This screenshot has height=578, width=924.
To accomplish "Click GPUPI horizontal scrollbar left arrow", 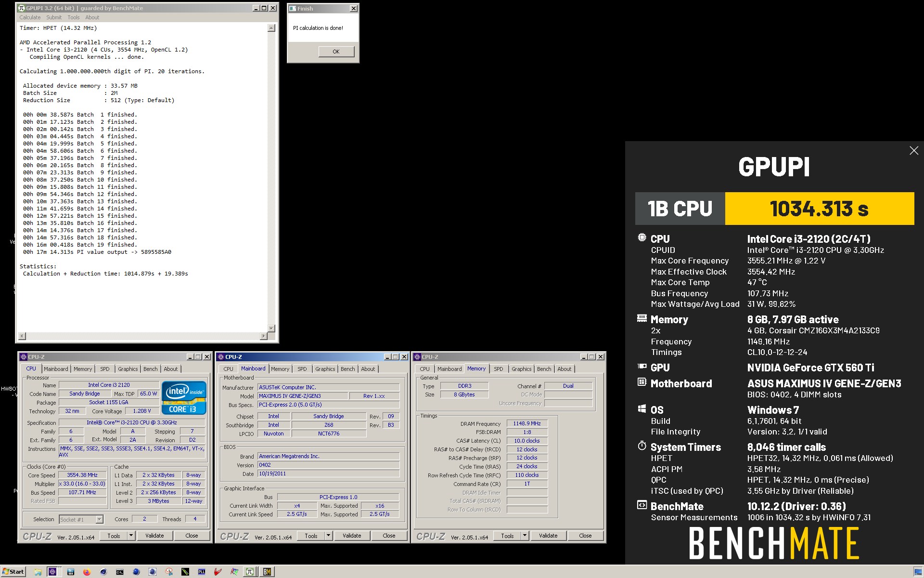I will (22, 336).
